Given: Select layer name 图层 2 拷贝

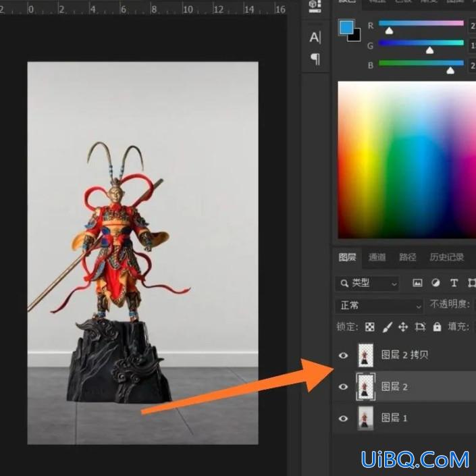Looking at the screenshot, I should click(404, 355).
